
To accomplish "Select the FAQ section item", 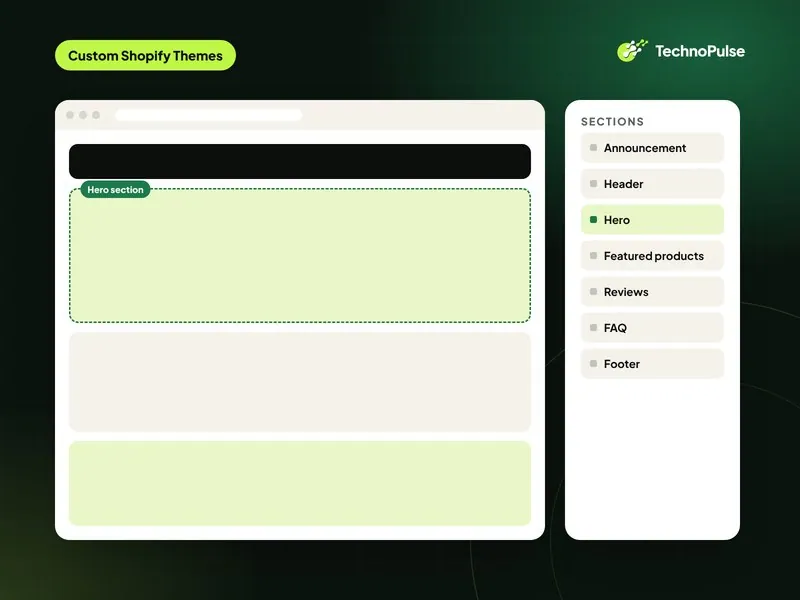I will (652, 328).
